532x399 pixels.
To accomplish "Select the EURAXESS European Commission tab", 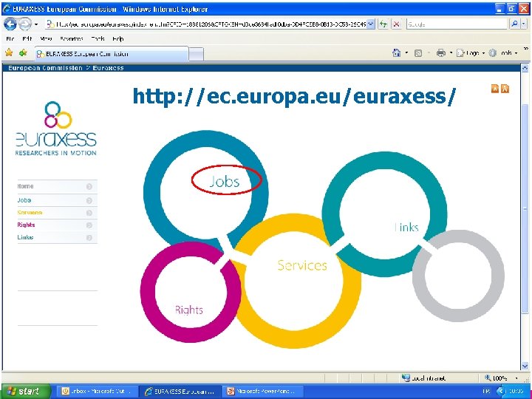I will point(112,54).
